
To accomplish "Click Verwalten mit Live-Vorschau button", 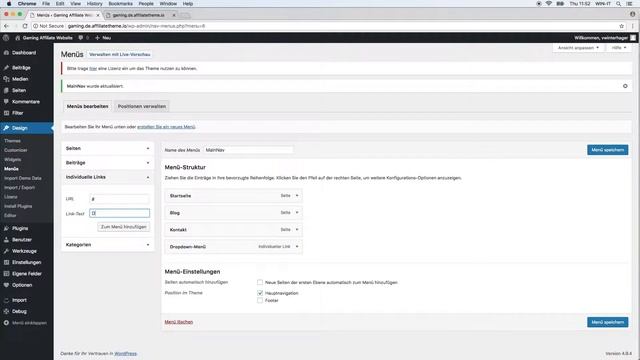I will (120, 54).
